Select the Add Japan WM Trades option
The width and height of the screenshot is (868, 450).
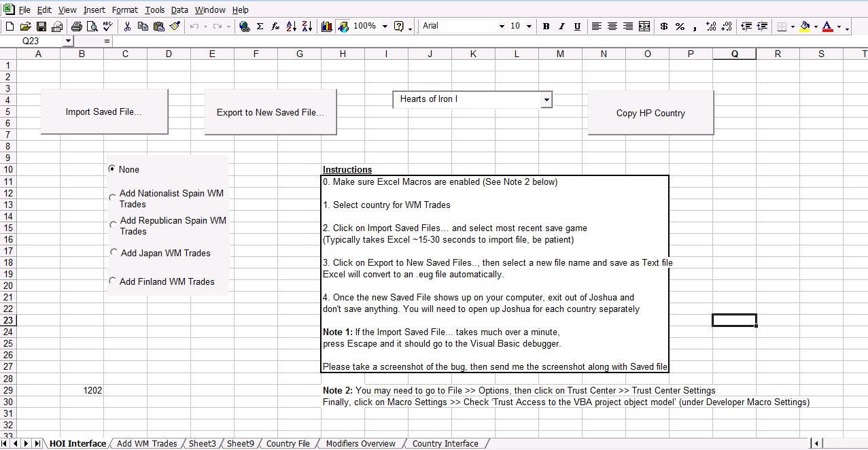(113, 252)
